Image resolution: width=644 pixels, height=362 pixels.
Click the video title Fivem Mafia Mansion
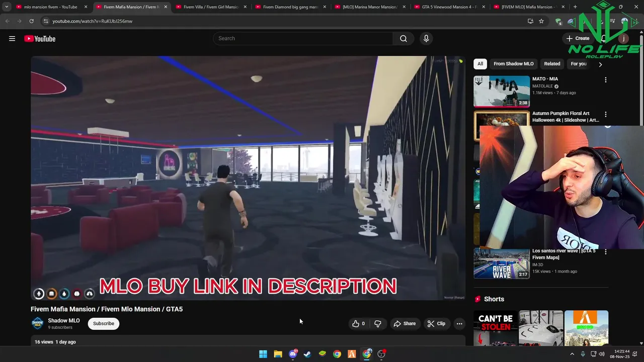pos(107,309)
